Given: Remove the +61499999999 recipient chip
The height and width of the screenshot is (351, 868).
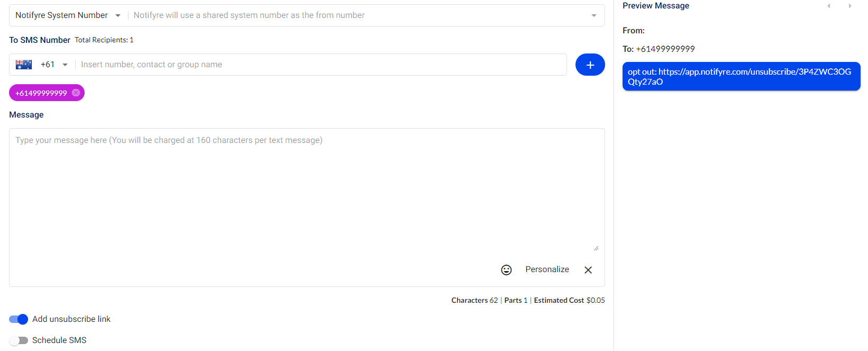Looking at the screenshot, I should point(76,93).
